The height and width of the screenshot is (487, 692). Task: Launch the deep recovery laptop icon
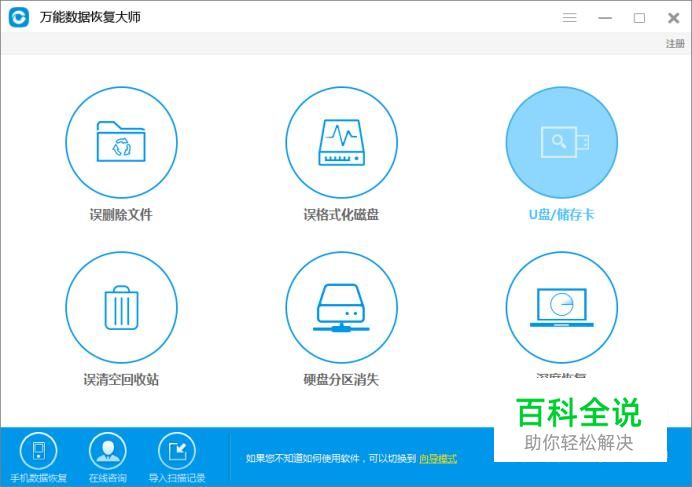(561, 308)
